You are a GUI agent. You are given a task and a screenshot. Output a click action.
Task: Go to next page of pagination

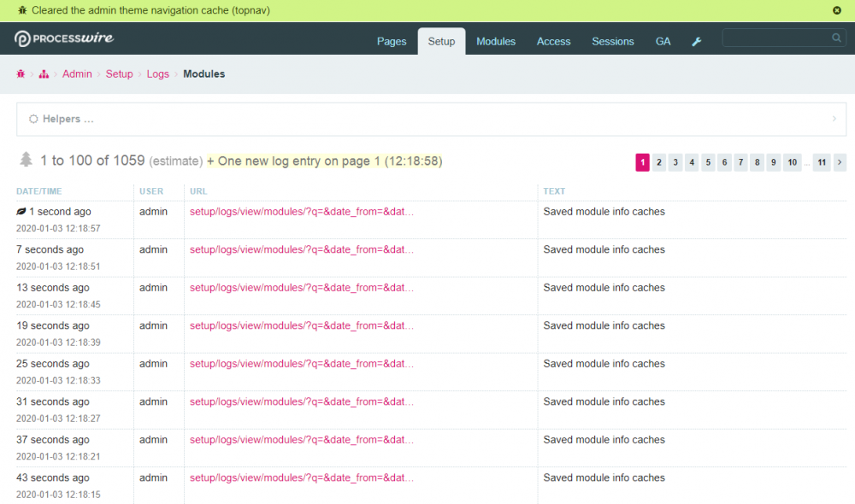pos(840,162)
